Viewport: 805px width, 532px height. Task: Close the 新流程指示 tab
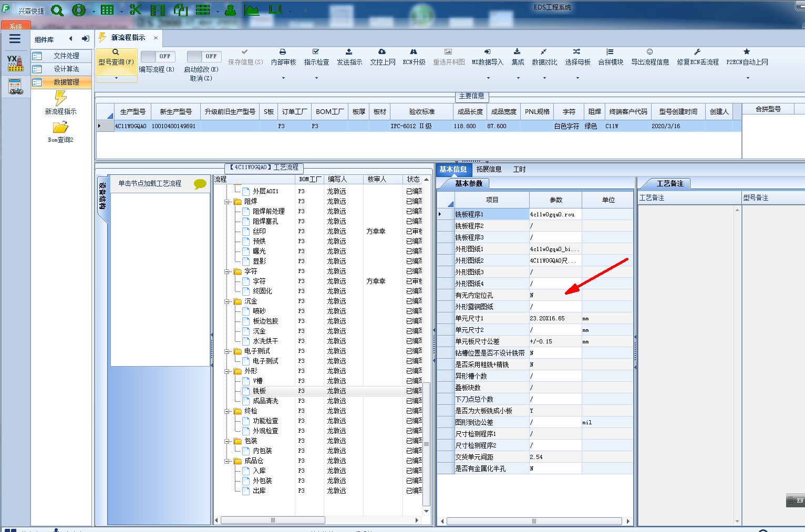pyautogui.click(x=156, y=38)
